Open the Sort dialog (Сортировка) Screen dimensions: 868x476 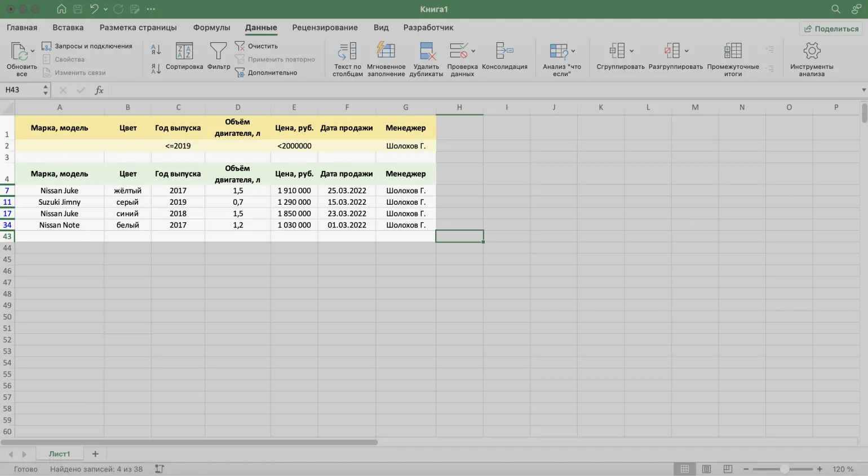(184, 52)
